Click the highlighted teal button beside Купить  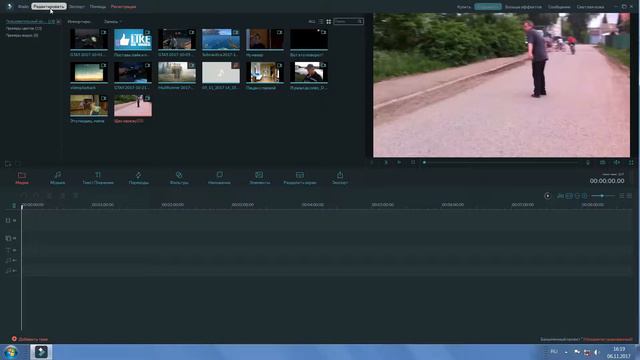tap(488, 7)
